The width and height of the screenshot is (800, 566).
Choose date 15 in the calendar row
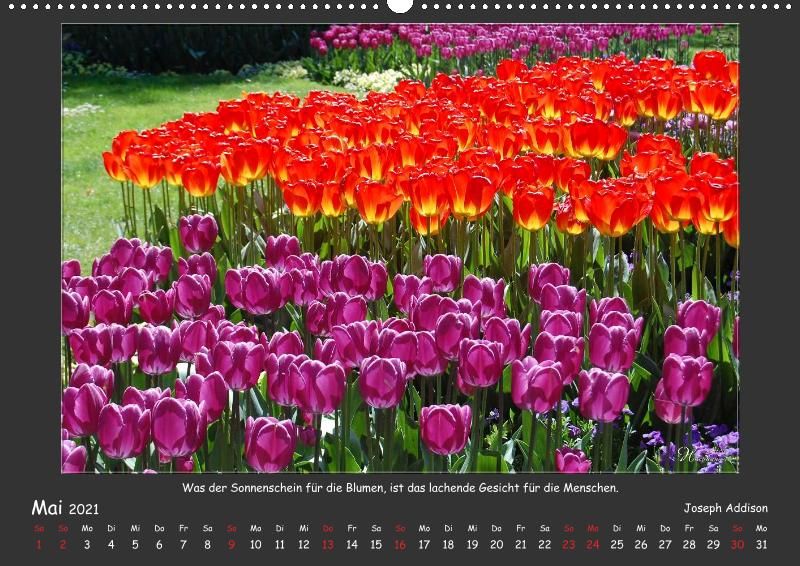tap(376, 545)
